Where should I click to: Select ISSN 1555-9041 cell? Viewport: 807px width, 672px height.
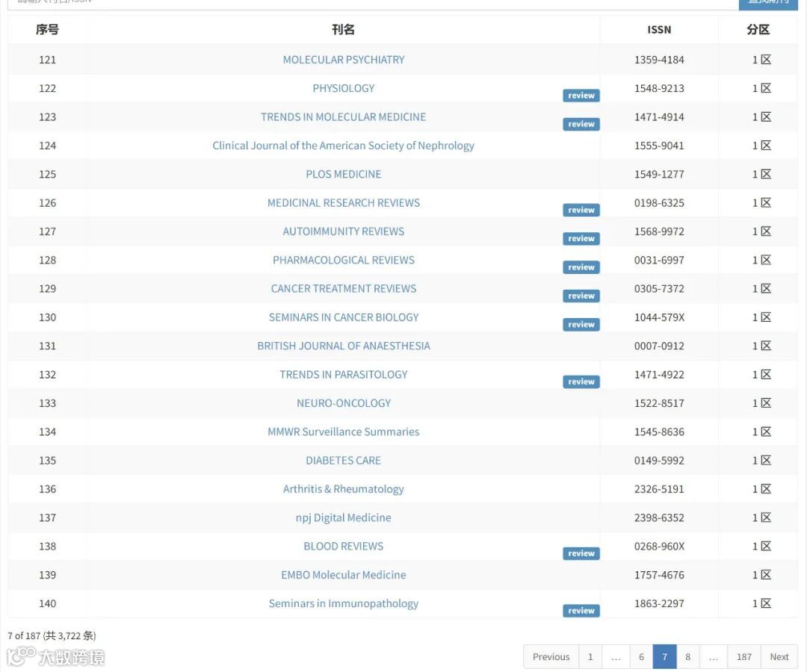pyautogui.click(x=659, y=146)
